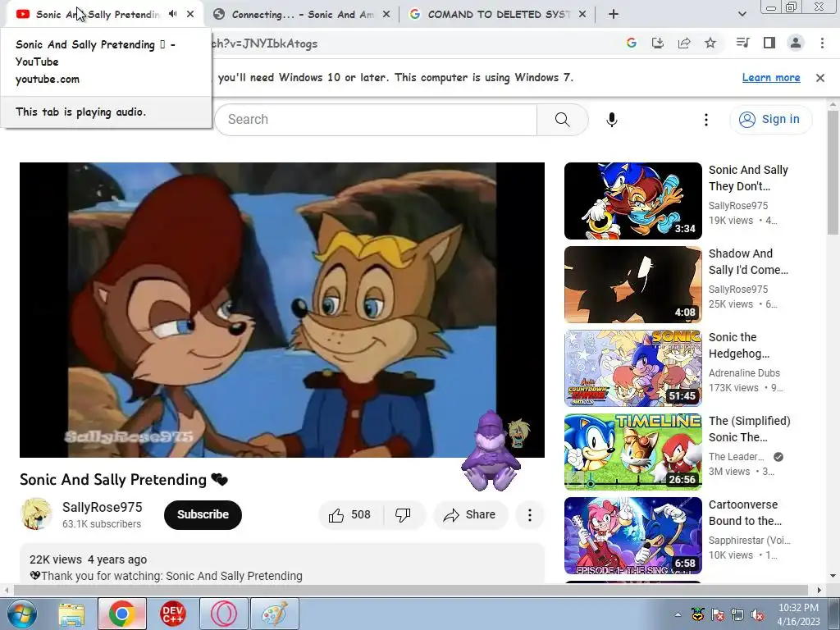Open the Chrome profile avatar icon
The width and height of the screenshot is (840, 630).
[x=796, y=43]
